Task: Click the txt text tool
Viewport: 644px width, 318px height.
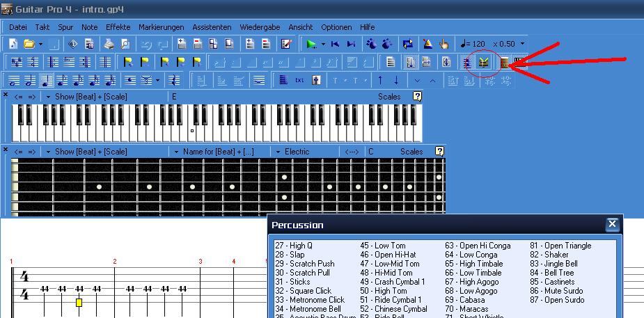Action: (299, 81)
